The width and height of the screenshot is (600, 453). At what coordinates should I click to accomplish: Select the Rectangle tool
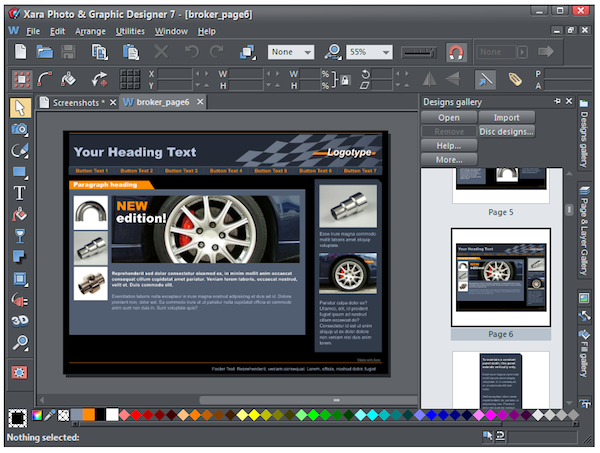pyautogui.click(x=20, y=172)
